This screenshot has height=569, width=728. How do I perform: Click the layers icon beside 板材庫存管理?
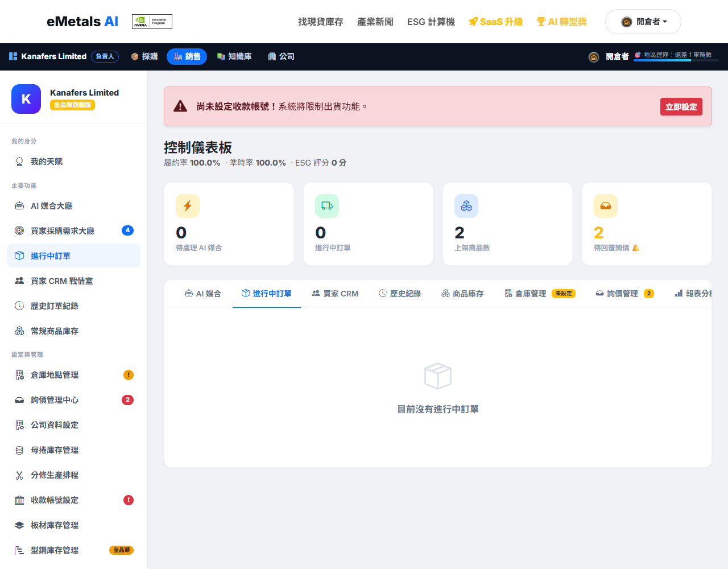(x=19, y=525)
